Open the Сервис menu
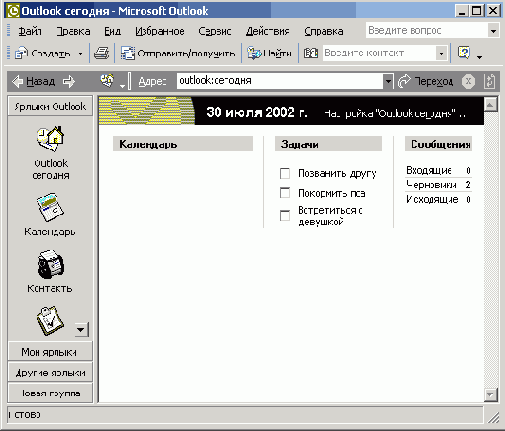505x431 pixels. (x=215, y=31)
